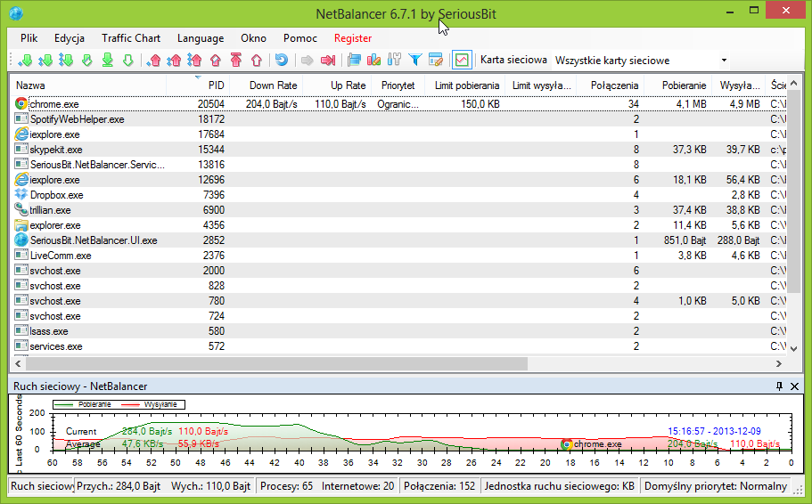Toggle the traffic chart panel button

462,60
